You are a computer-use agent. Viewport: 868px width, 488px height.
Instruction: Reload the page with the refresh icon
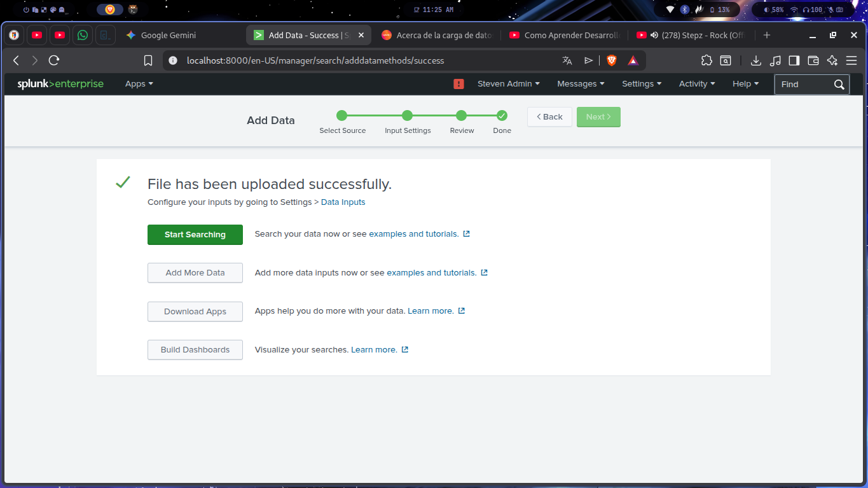pos(54,60)
